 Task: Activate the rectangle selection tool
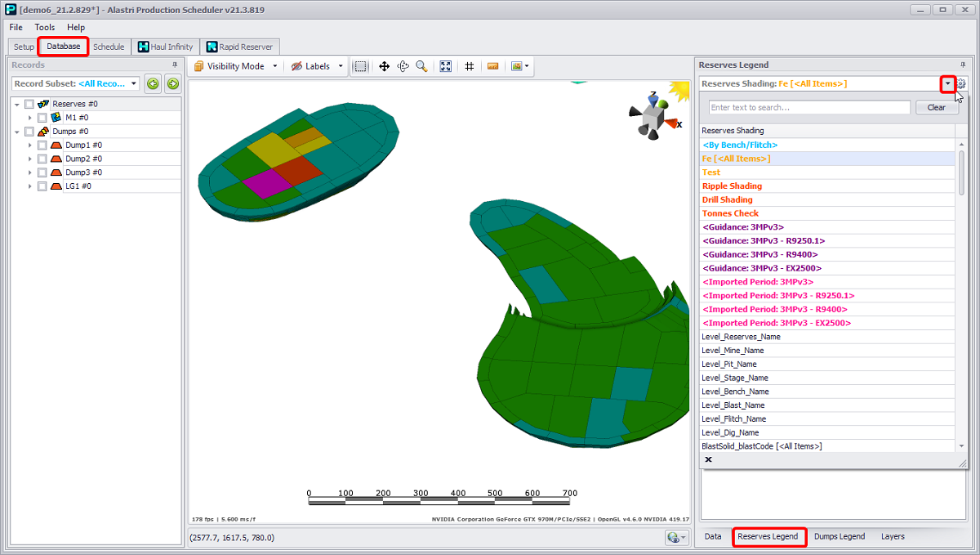coord(361,66)
